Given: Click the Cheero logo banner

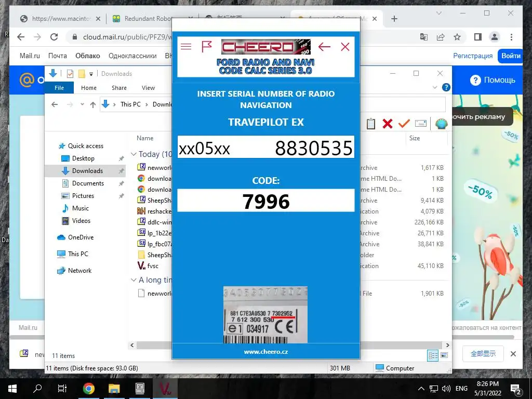Looking at the screenshot, I should (265, 47).
